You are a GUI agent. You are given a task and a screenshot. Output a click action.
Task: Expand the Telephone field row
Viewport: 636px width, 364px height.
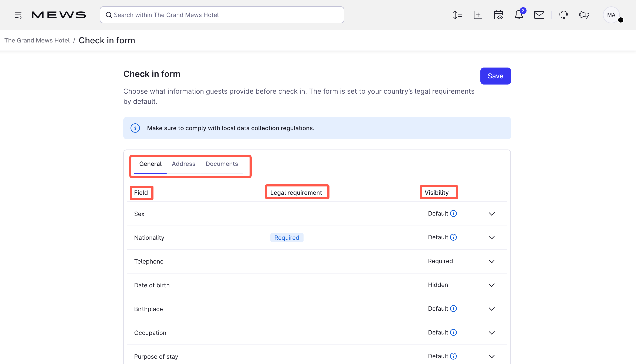[491, 261]
